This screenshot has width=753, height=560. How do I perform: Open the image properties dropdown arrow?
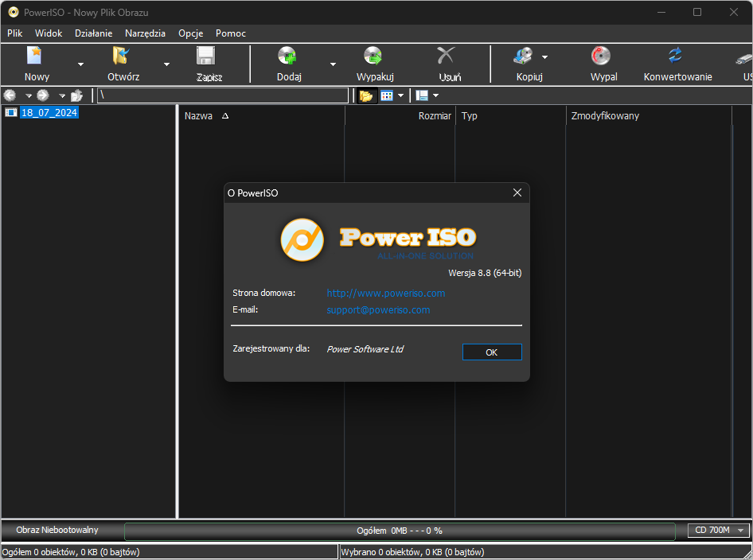tap(435, 95)
